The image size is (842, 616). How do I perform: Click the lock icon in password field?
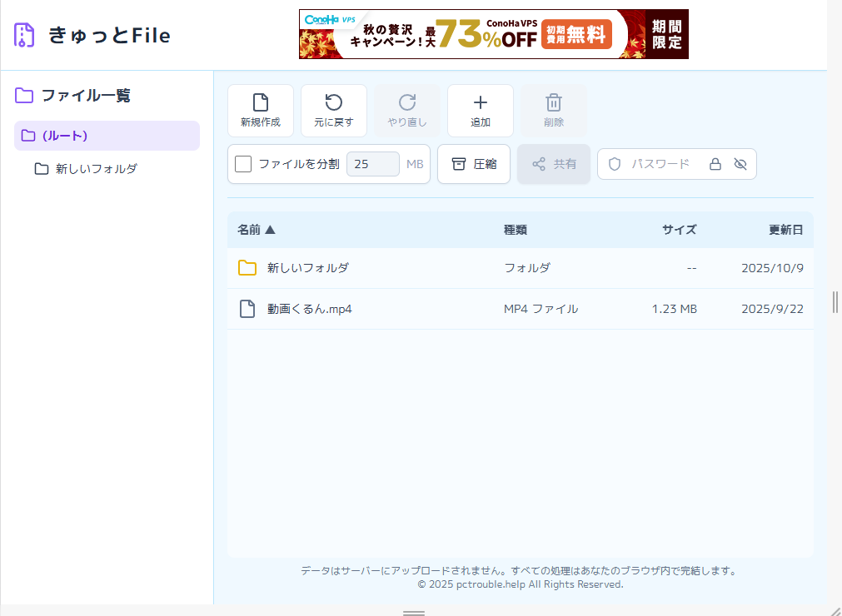coord(715,164)
